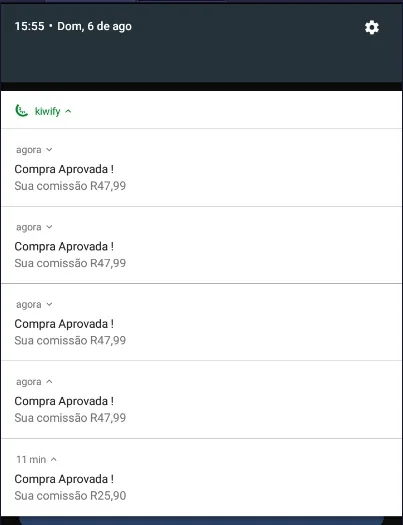Tap Compra Aprovada title in 11 min notification
The height and width of the screenshot is (525, 403).
tap(64, 479)
